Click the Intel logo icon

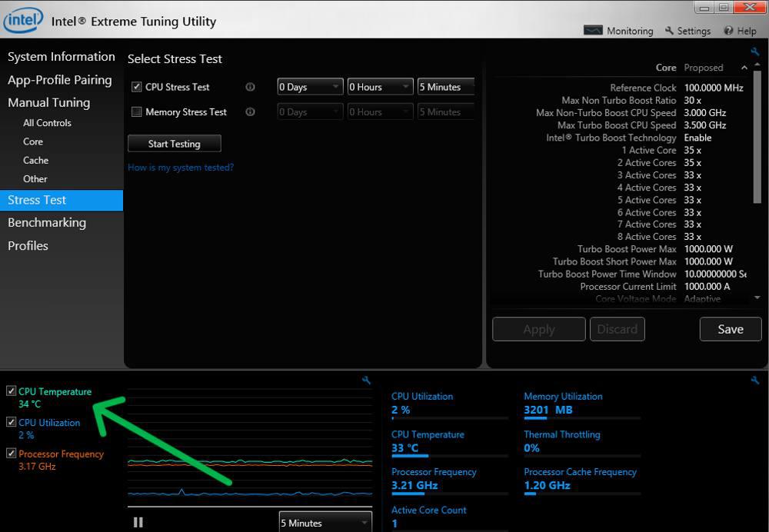pos(24,20)
